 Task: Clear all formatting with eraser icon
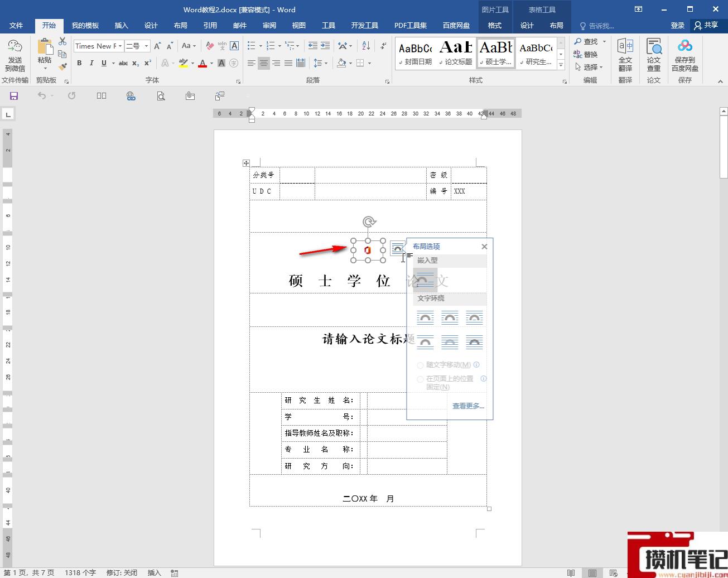point(210,46)
